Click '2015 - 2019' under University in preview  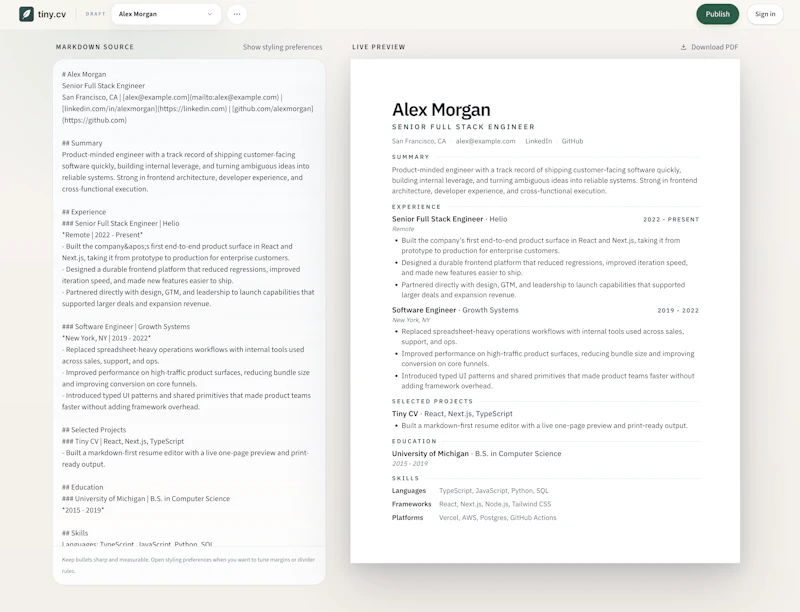(x=410, y=464)
